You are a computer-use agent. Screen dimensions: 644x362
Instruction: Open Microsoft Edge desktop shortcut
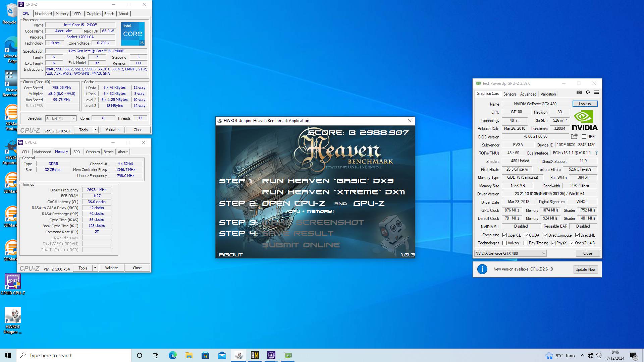coord(11,50)
